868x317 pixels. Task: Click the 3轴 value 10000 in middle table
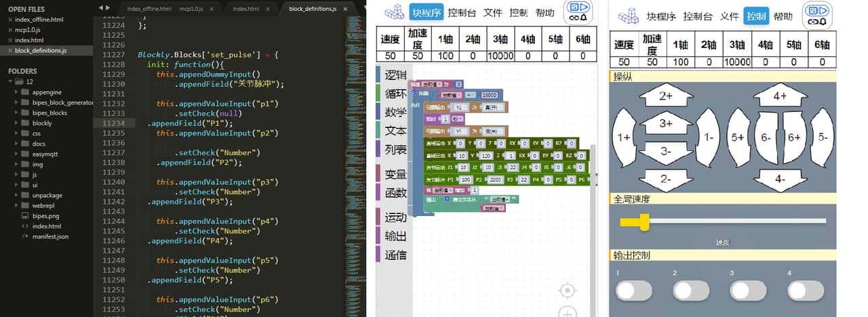click(500, 56)
